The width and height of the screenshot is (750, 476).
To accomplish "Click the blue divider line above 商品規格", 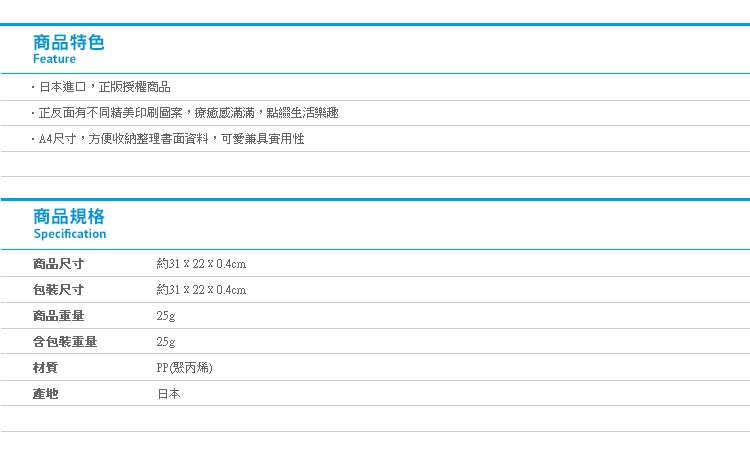I will [375, 199].
